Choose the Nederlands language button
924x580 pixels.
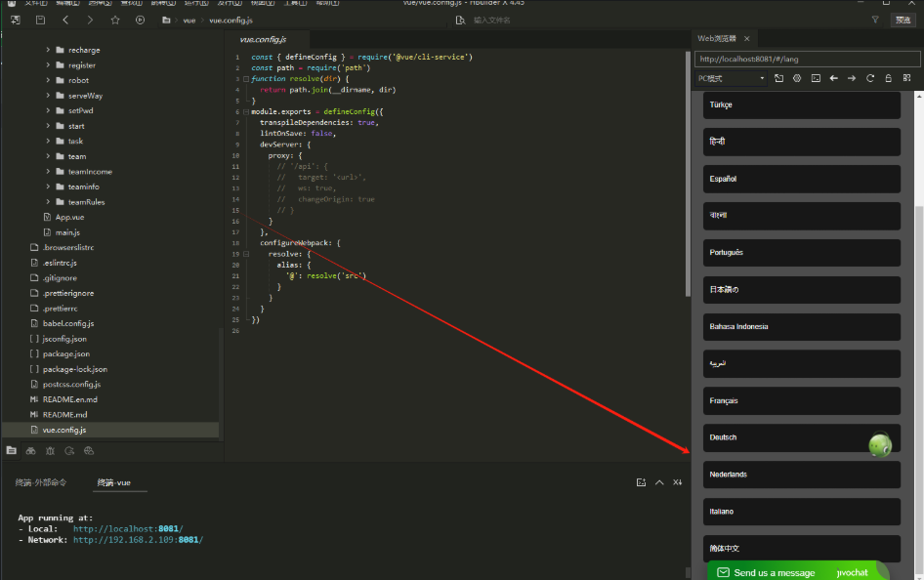pos(802,475)
